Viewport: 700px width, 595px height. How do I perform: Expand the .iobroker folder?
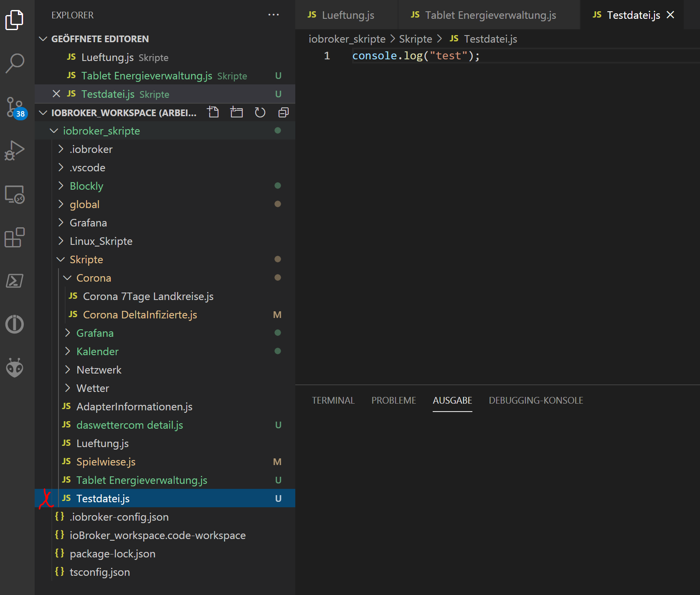tap(61, 149)
